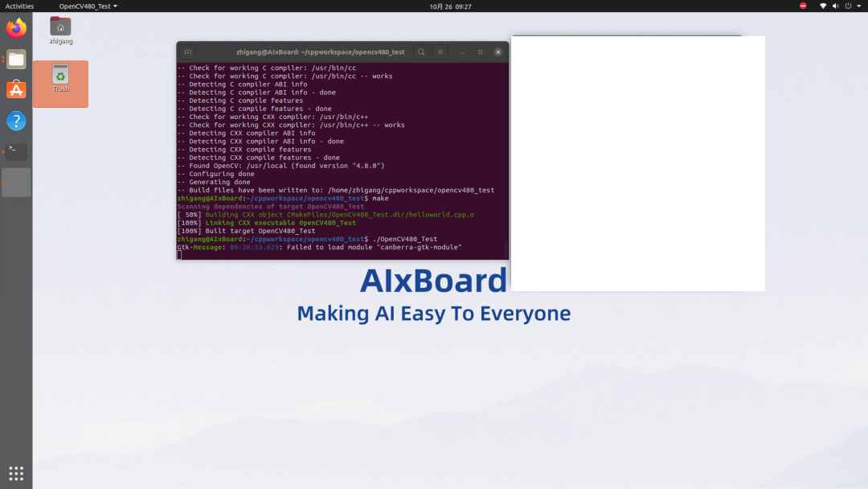Viewport: 868px width, 489px height.
Task: Switch to the Terminal dock icon
Action: coord(16,151)
